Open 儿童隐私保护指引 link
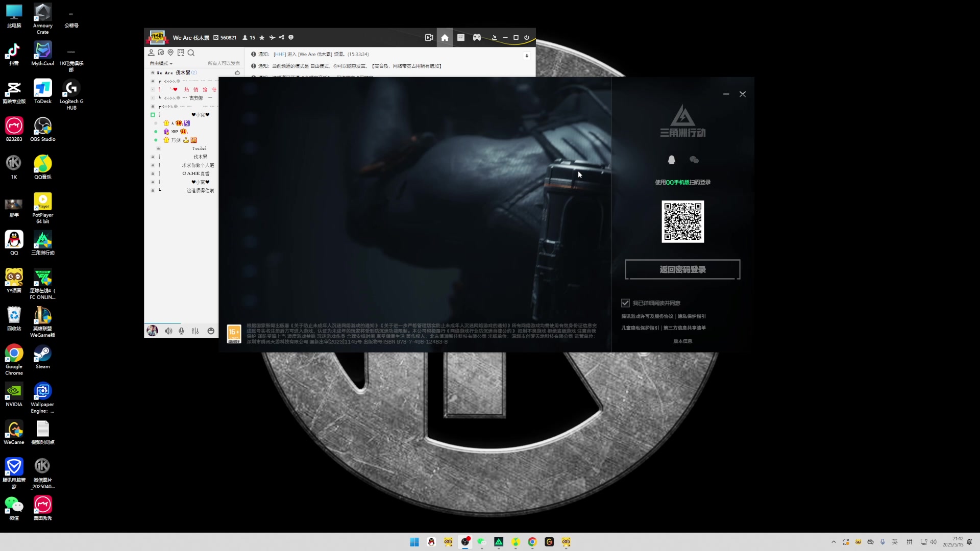The width and height of the screenshot is (980, 551). [x=640, y=328]
